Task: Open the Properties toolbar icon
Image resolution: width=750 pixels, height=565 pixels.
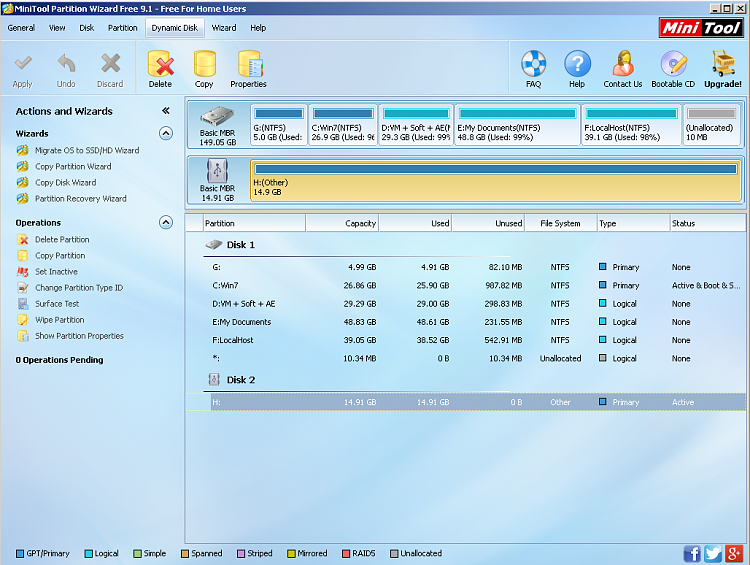Action: (x=249, y=64)
